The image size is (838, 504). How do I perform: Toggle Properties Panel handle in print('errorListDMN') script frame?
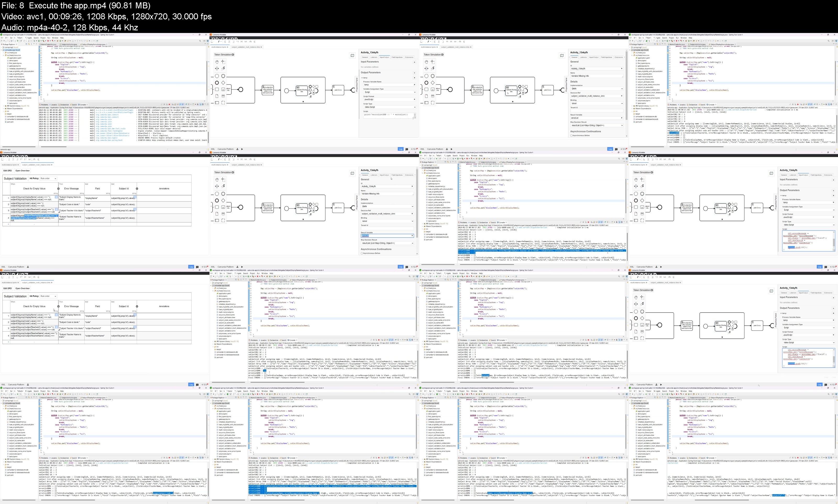[357, 85]
